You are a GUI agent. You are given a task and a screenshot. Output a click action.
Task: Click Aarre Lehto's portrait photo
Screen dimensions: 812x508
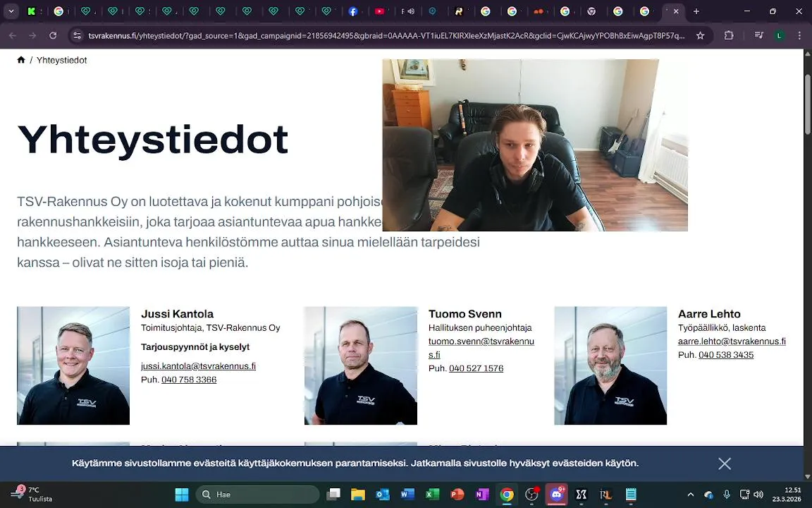point(610,365)
